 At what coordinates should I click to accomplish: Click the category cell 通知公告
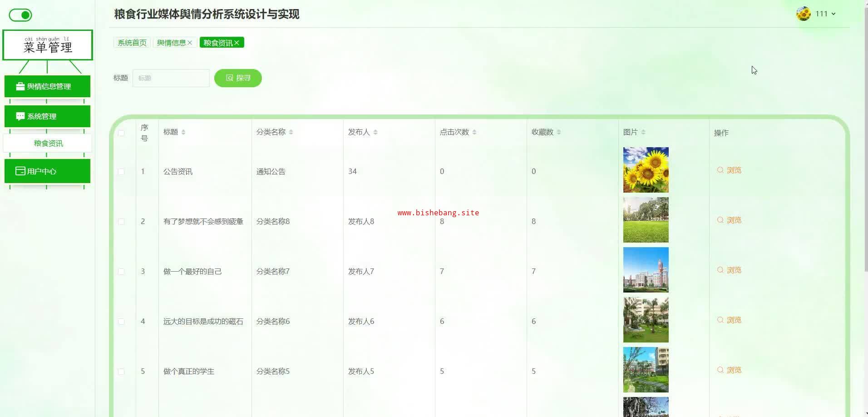271,172
